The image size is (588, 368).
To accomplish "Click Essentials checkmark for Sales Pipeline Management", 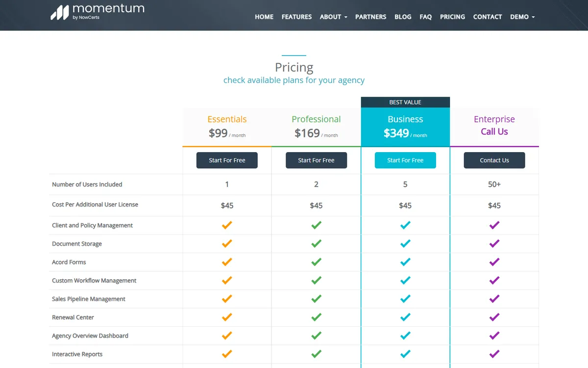I will click(227, 299).
